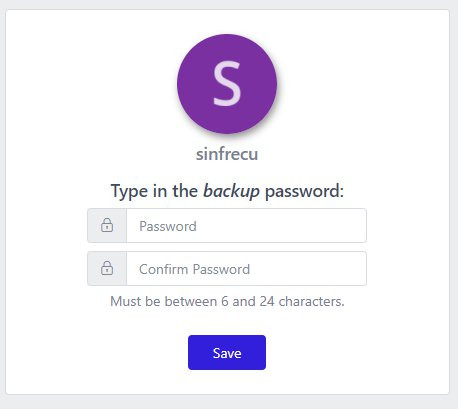
Task: Click the white letter S inside avatar
Action: click(x=227, y=84)
